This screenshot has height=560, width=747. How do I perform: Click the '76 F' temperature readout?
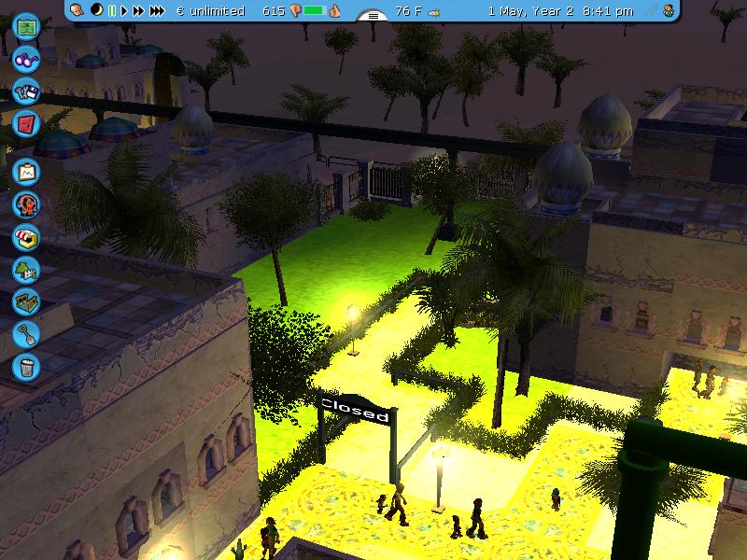click(x=408, y=11)
